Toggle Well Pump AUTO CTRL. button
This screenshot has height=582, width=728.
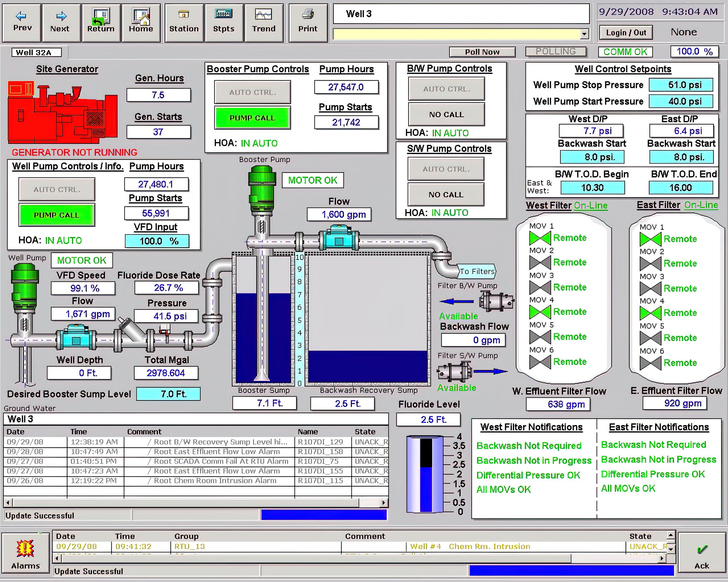click(x=57, y=190)
